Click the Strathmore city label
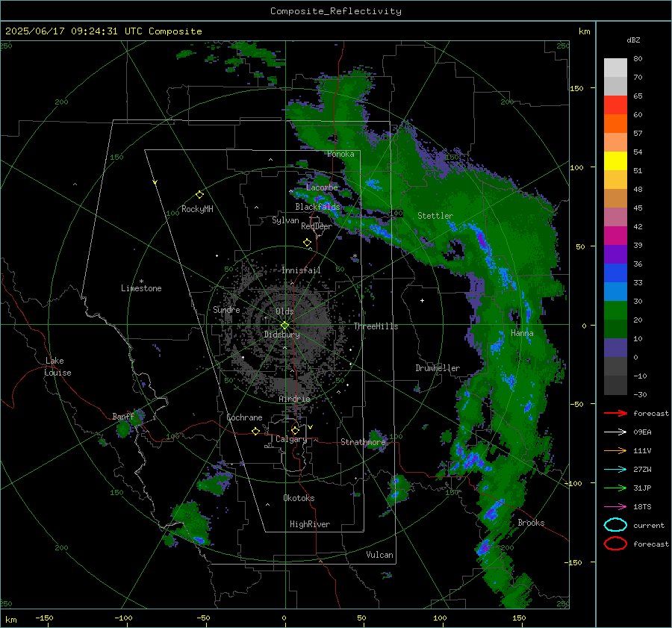Screen dimensions: 672x628 pos(364,442)
